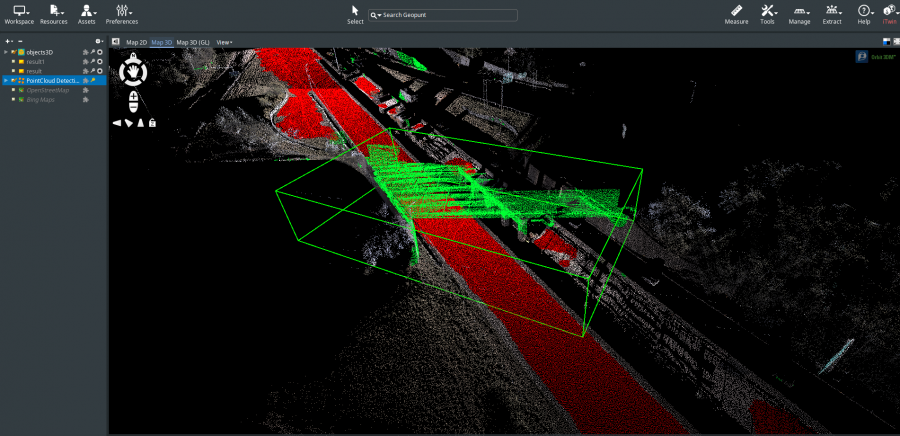Screen dimensions: 900x436
Task: Enable the Bing Maps layer checkbox
Action: [x=13, y=100]
